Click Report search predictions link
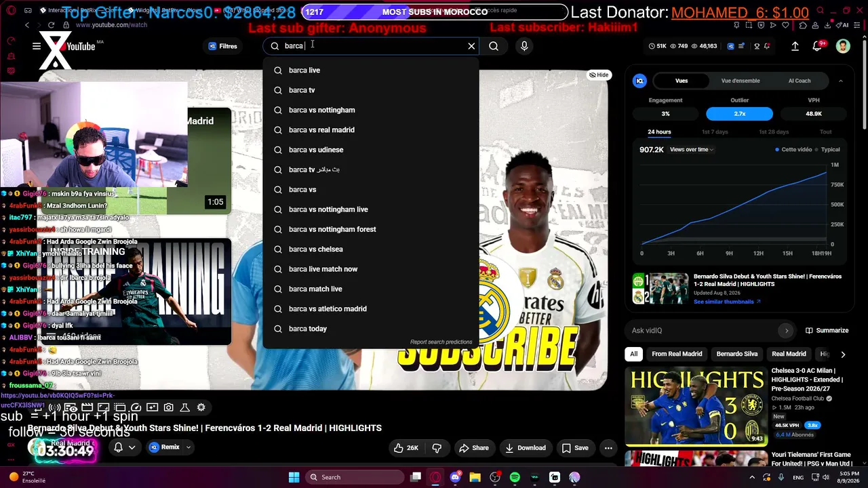 click(441, 342)
